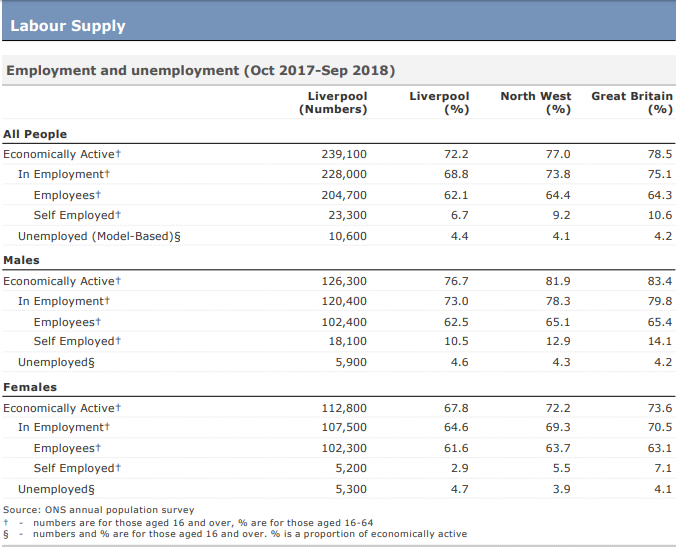Click the Liverpool (Numbers) column header
The height and width of the screenshot is (554, 676).
333,103
